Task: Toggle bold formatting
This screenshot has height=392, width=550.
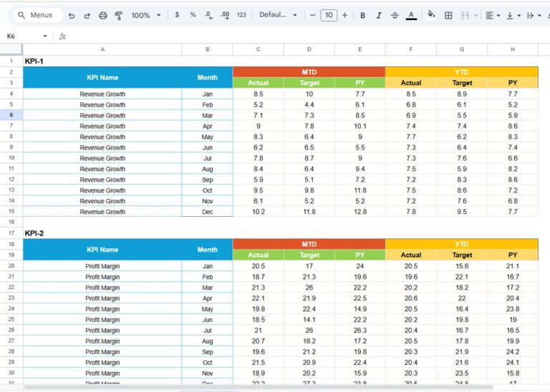Action: [362, 16]
